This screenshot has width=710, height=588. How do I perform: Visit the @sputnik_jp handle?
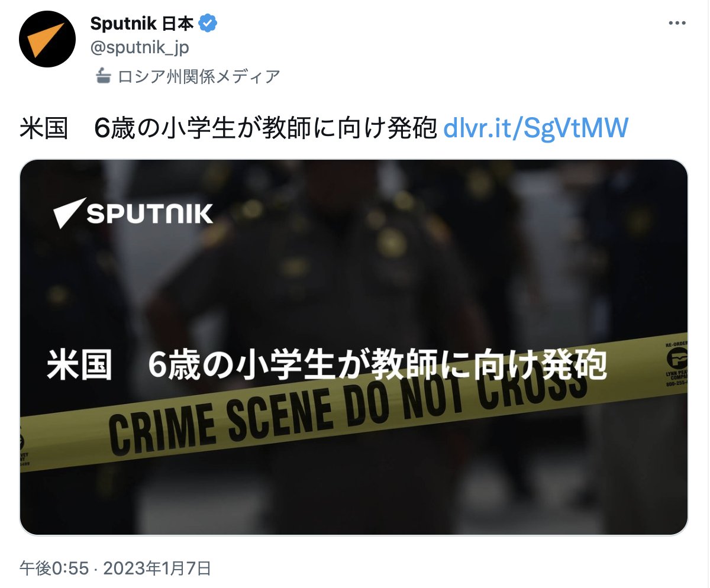[x=140, y=49]
